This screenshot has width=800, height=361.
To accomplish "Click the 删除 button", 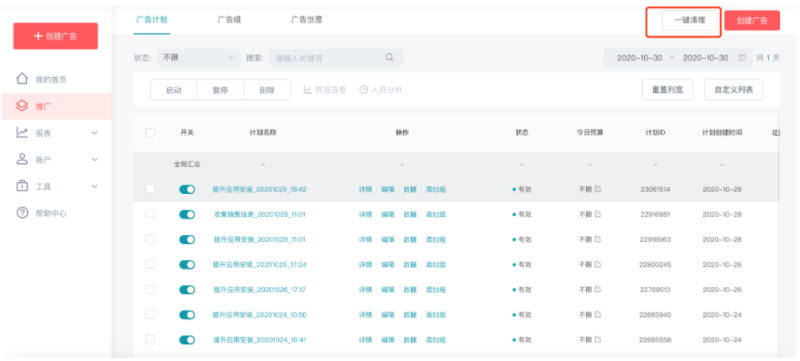I will [x=267, y=90].
